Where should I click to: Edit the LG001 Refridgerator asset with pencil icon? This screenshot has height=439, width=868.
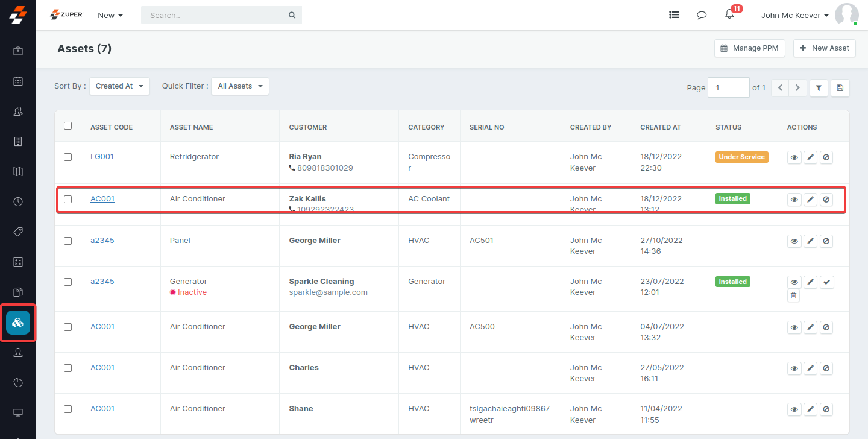pos(811,157)
